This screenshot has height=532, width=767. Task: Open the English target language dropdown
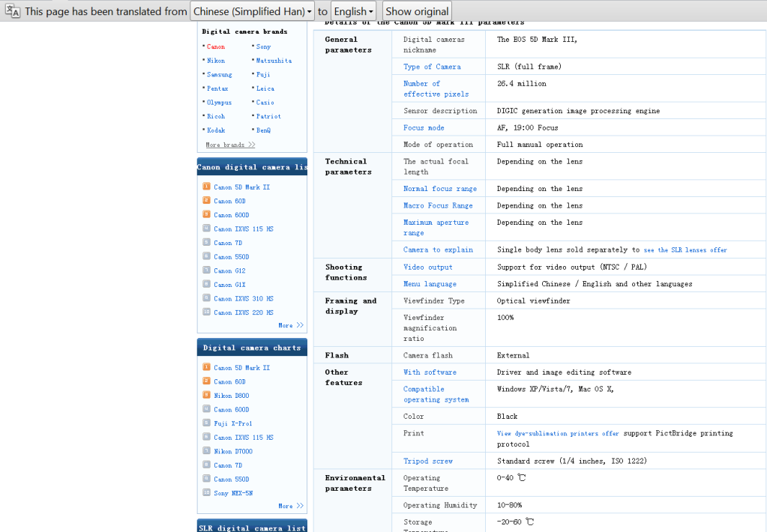[x=354, y=11]
